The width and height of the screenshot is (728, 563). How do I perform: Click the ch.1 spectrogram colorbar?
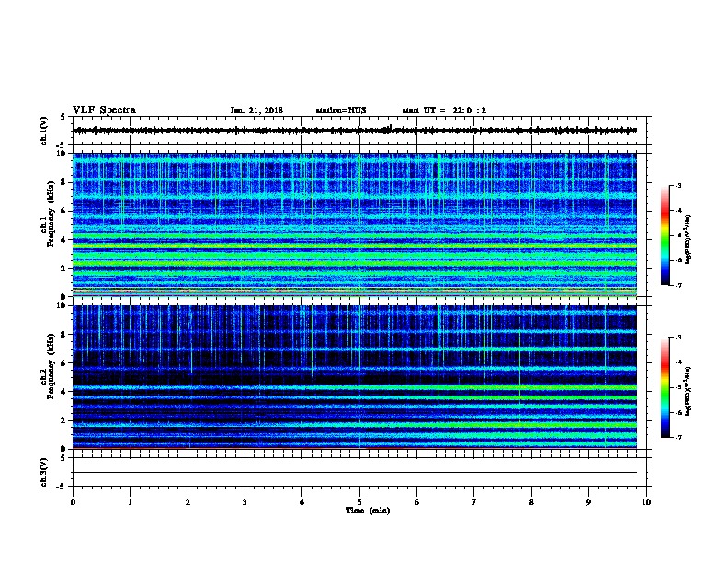pos(665,236)
